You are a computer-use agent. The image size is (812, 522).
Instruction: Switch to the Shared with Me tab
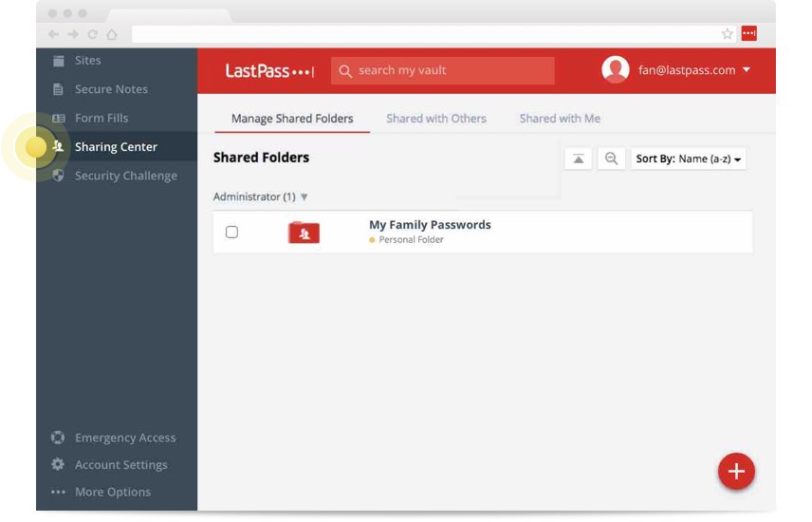(560, 119)
